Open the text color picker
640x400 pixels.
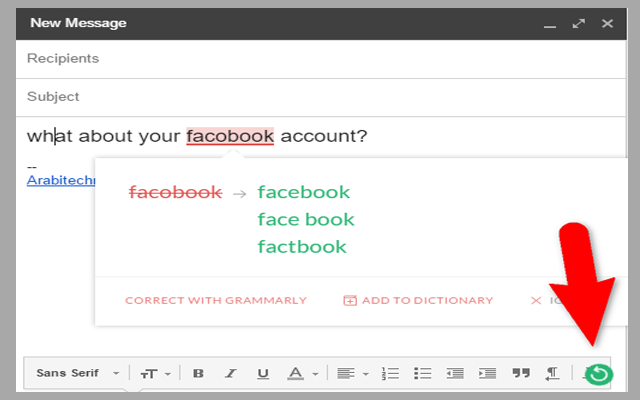pyautogui.click(x=301, y=373)
